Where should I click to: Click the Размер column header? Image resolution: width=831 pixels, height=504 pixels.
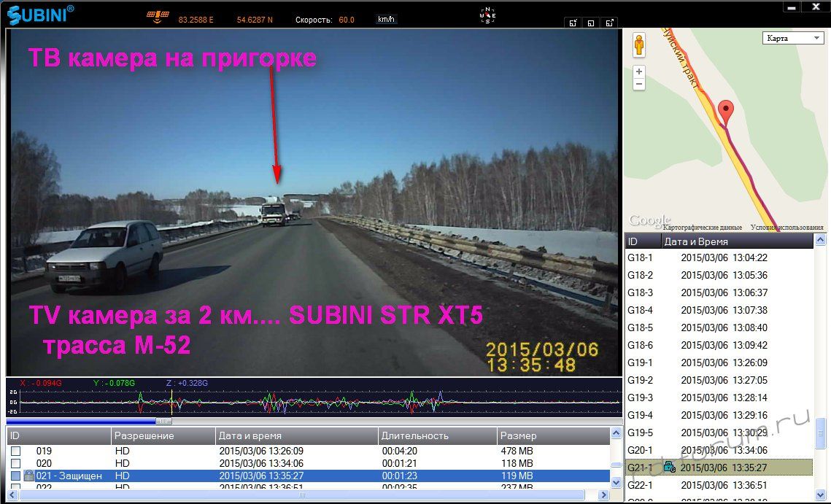click(x=552, y=436)
